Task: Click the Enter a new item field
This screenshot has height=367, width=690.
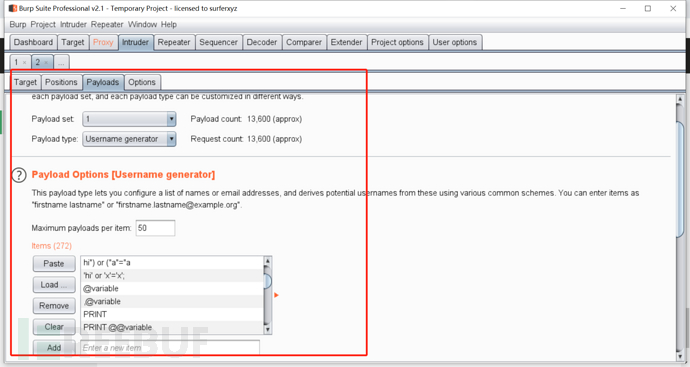Action: 170,348
